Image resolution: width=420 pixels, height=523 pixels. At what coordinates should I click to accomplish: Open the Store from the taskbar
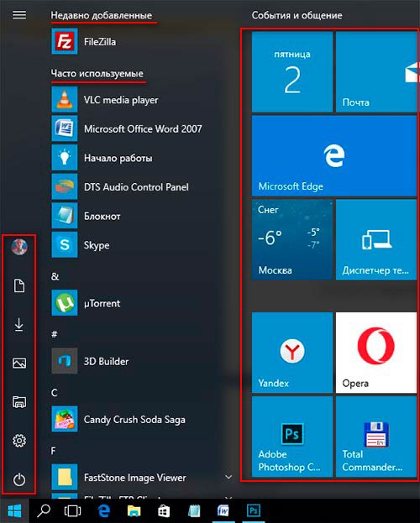click(x=164, y=510)
